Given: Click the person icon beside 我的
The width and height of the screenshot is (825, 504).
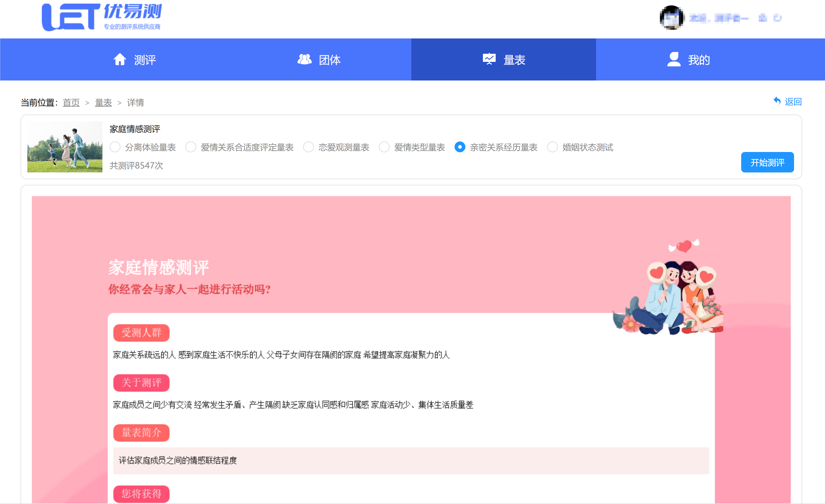Looking at the screenshot, I should 674,59.
